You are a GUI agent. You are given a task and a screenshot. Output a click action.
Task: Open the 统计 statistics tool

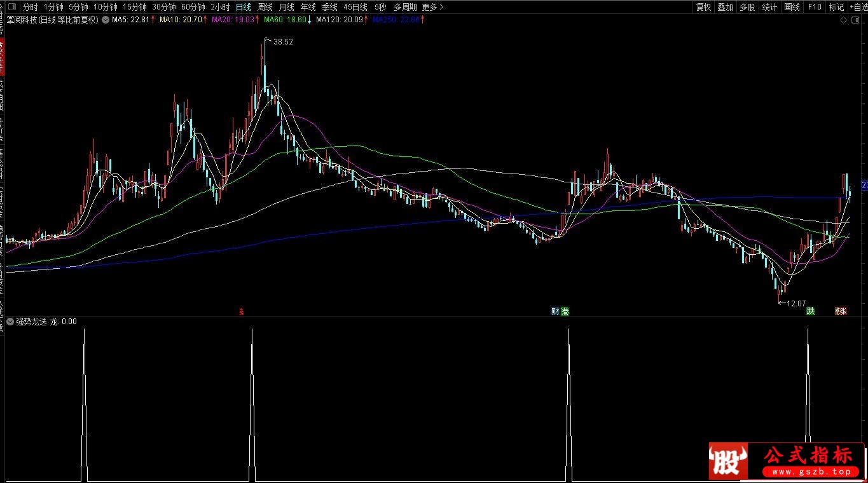[x=769, y=7]
